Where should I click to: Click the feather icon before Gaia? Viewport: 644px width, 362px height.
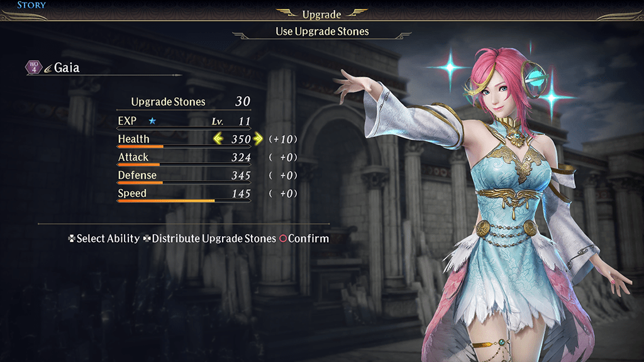pos(48,68)
